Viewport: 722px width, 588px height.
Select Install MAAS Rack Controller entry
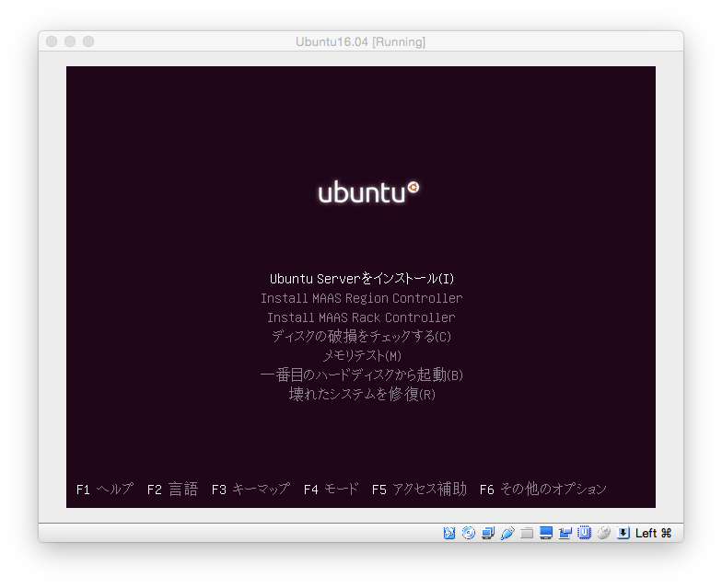coord(361,317)
